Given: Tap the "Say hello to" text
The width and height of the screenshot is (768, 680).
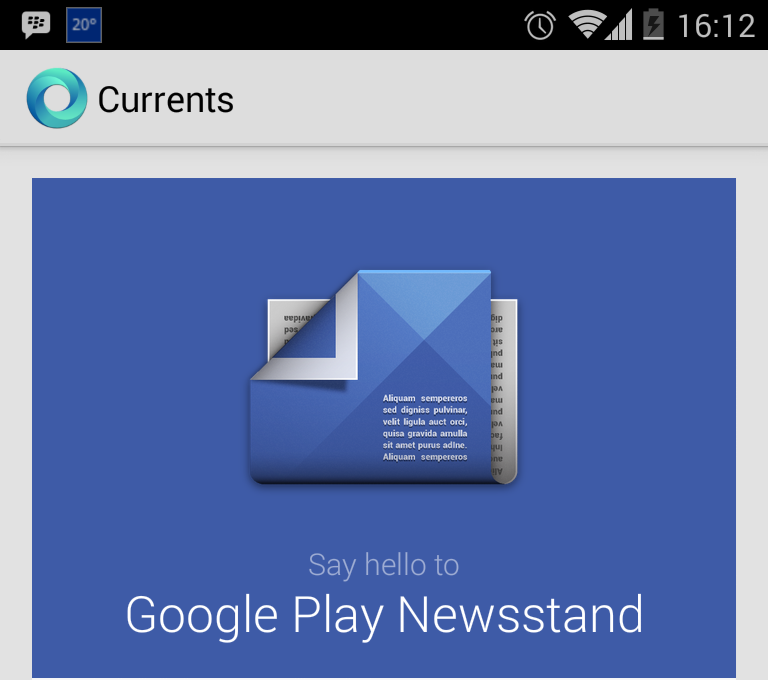Looking at the screenshot, I should pyautogui.click(x=384, y=565).
